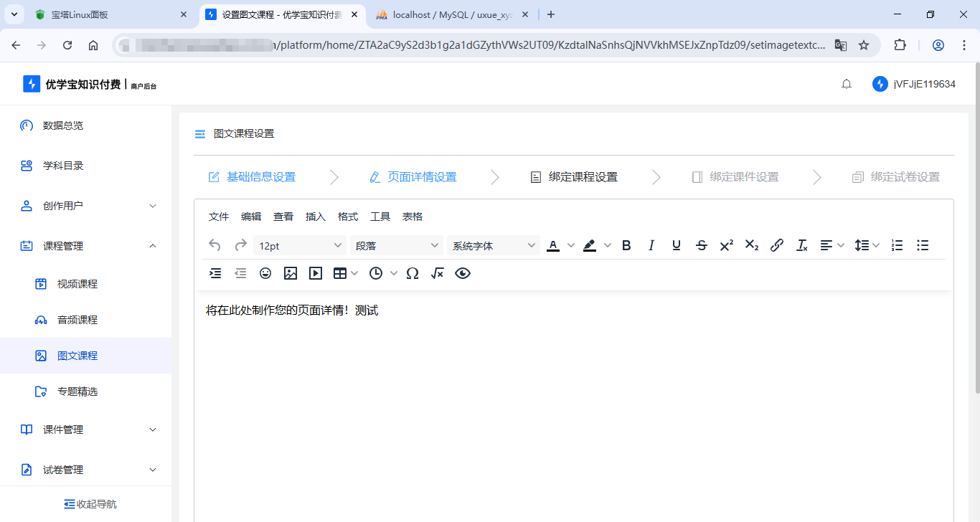Insert a hyperlink
This screenshot has width=980, height=522.
pos(776,245)
